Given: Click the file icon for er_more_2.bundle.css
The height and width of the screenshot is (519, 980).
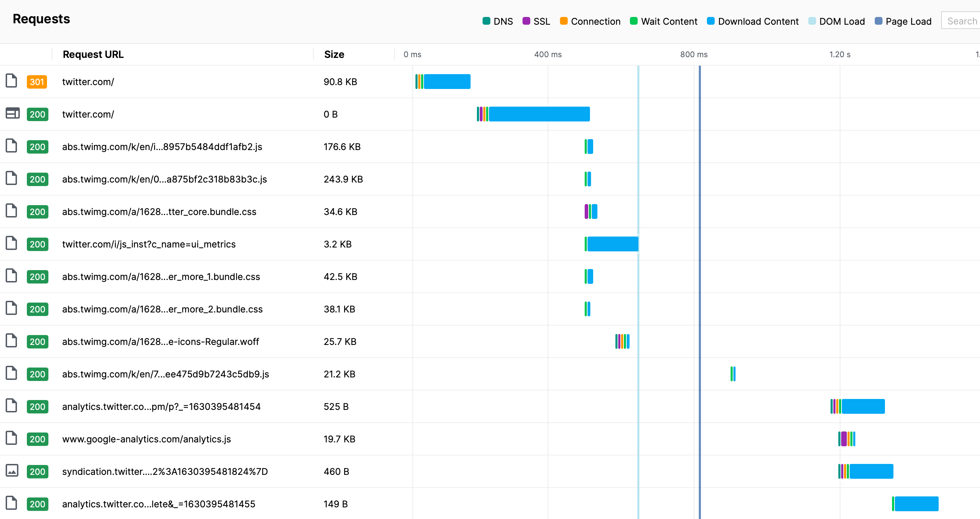Looking at the screenshot, I should (11, 308).
